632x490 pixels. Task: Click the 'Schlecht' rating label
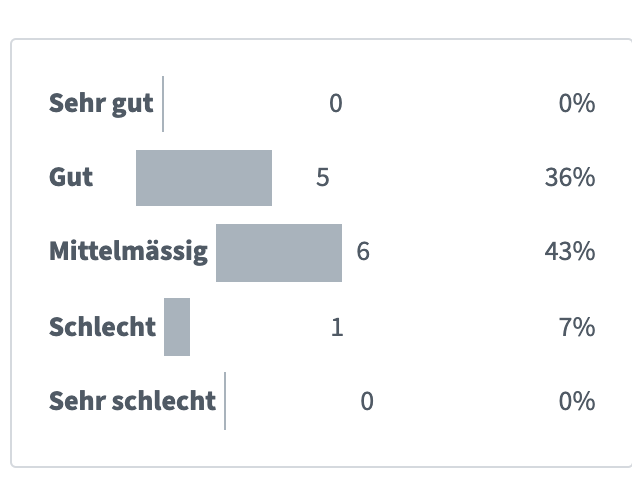pyautogui.click(x=102, y=327)
